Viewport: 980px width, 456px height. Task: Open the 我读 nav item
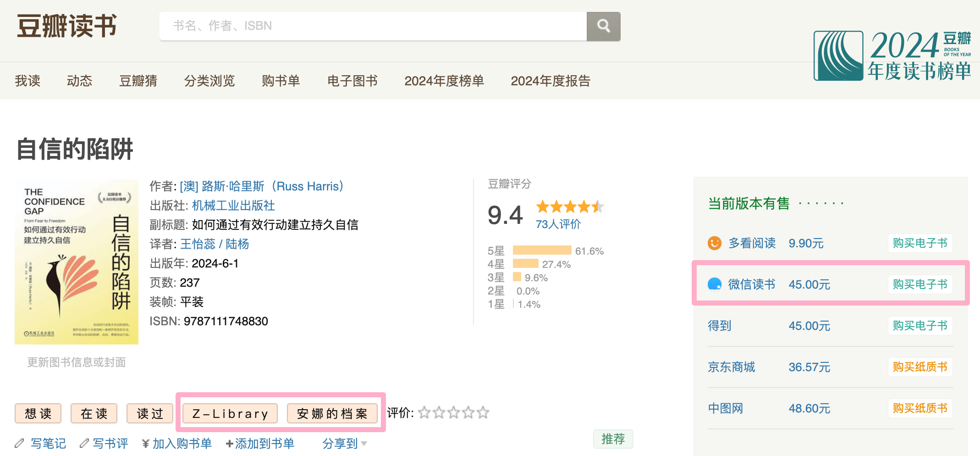pos(28,81)
